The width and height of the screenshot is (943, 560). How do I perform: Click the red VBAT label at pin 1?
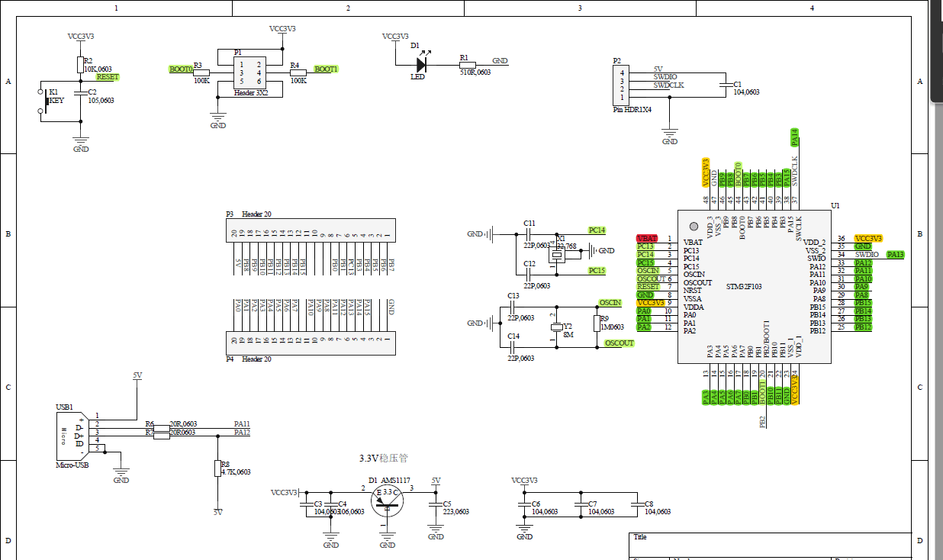coord(647,239)
